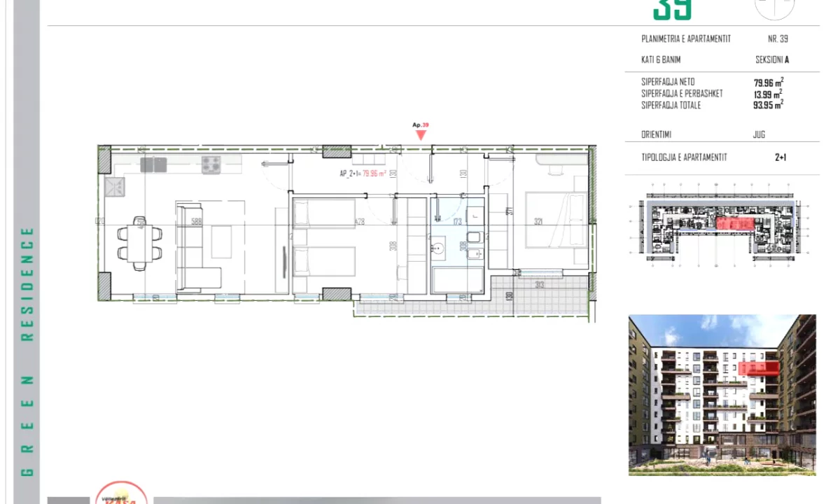Click the SIPERFAQJA TOTALE 93.95 m² value
840x504 pixels.
coord(768,106)
